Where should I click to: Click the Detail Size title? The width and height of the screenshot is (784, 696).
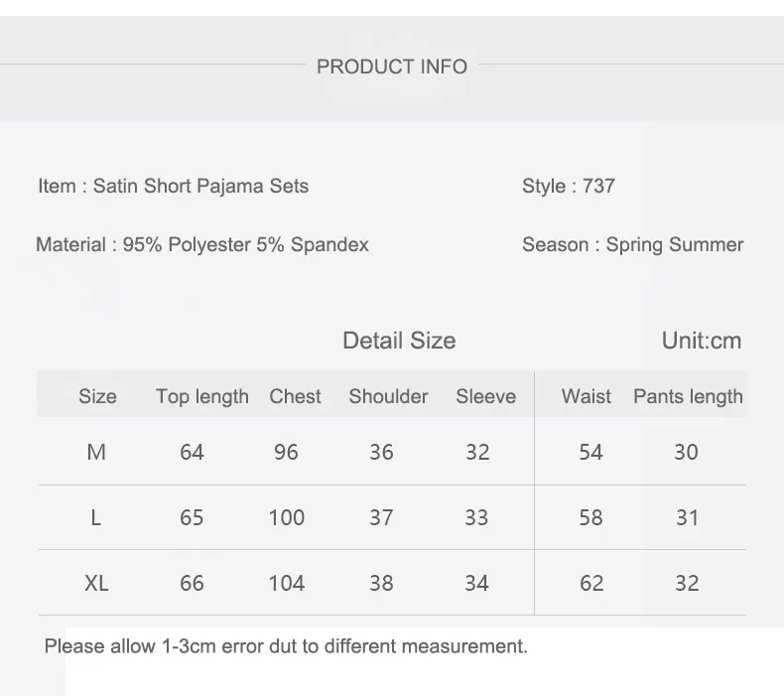399,341
